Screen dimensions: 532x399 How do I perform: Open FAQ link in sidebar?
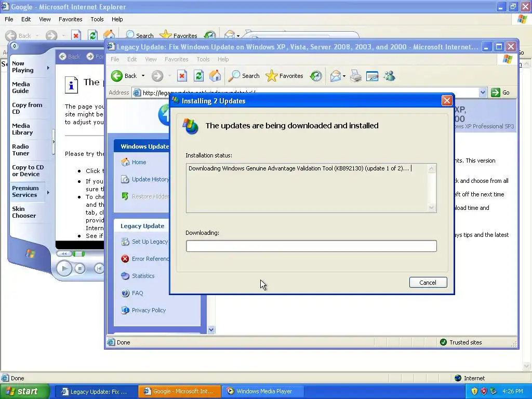click(137, 293)
